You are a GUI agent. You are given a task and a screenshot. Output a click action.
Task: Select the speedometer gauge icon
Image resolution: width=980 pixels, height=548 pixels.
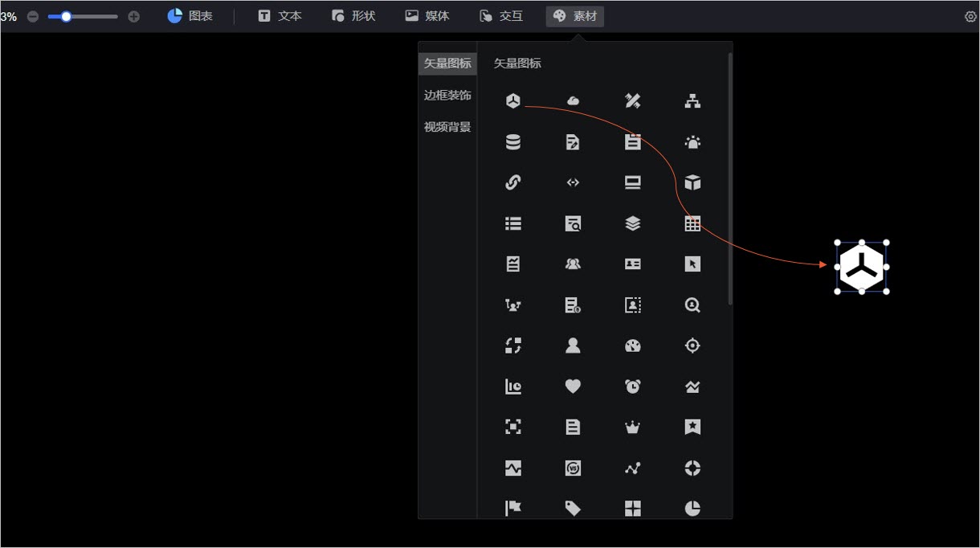pos(633,346)
